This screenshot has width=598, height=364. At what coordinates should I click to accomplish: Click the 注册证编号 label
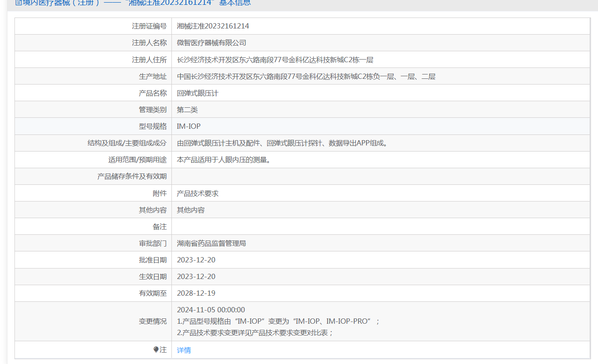(149, 26)
